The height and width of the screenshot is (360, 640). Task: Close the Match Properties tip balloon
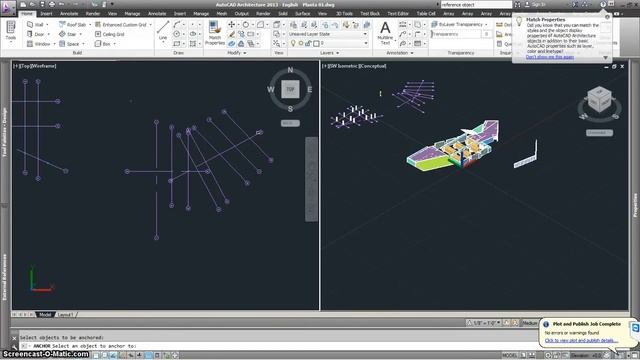tap(607, 17)
